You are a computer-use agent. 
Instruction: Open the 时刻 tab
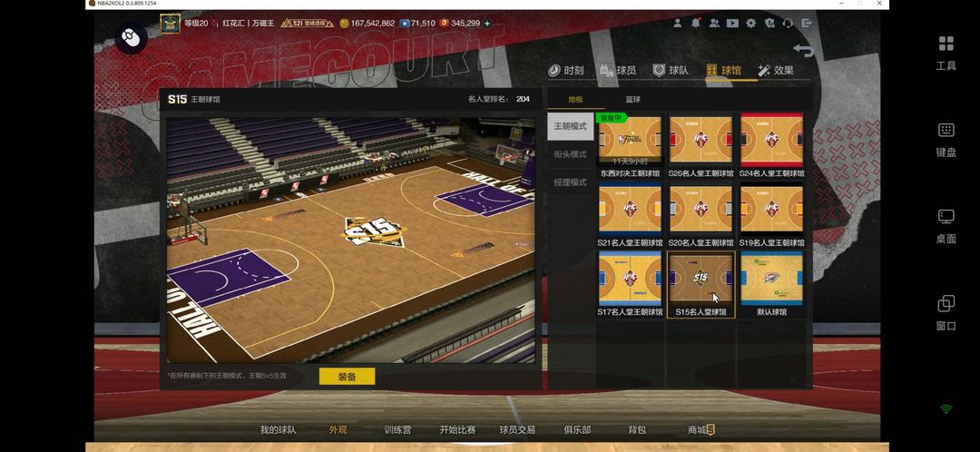566,71
